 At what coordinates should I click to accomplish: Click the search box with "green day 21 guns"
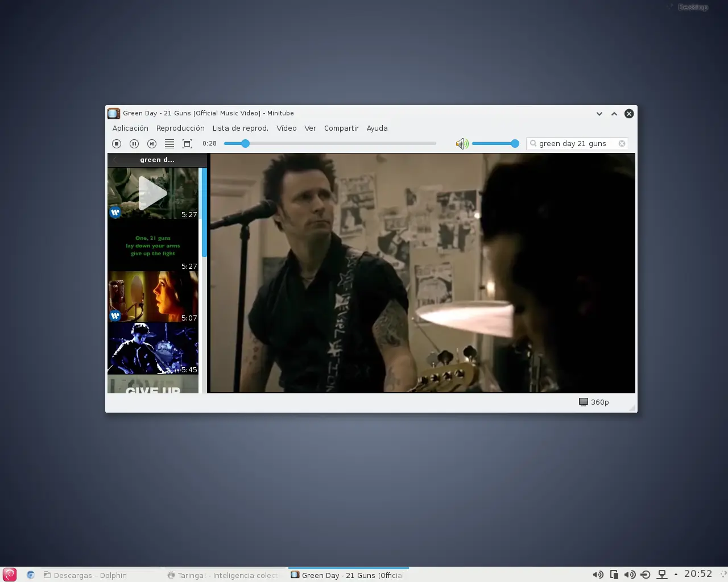577,144
